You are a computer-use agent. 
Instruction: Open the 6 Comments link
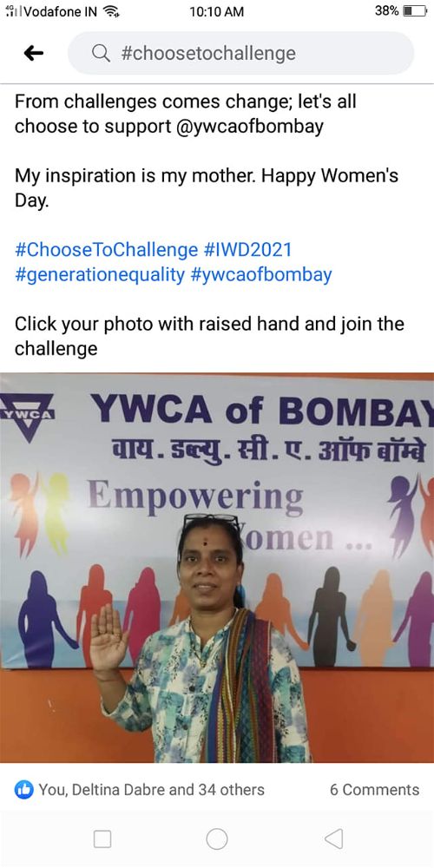pyautogui.click(x=375, y=789)
